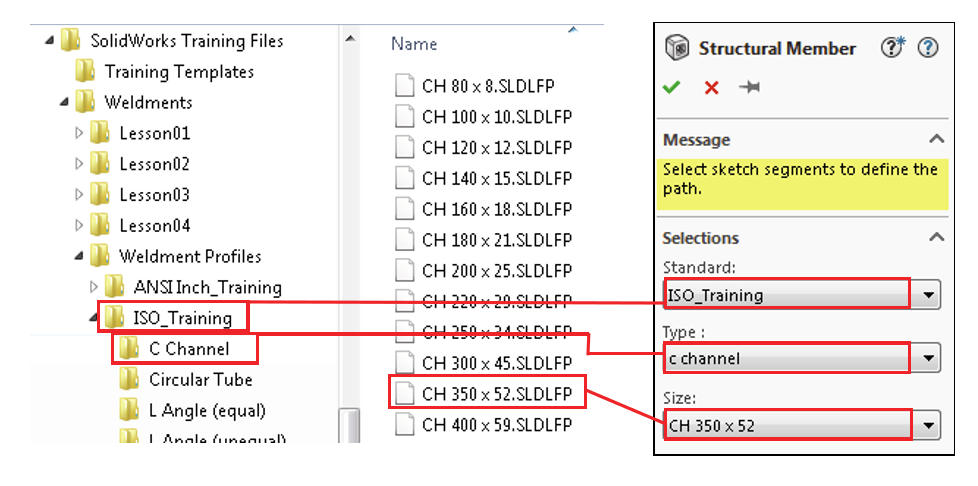Accept with the green checkmark OK icon
Image resolution: width=978 pixels, height=486 pixels.
pyautogui.click(x=672, y=87)
